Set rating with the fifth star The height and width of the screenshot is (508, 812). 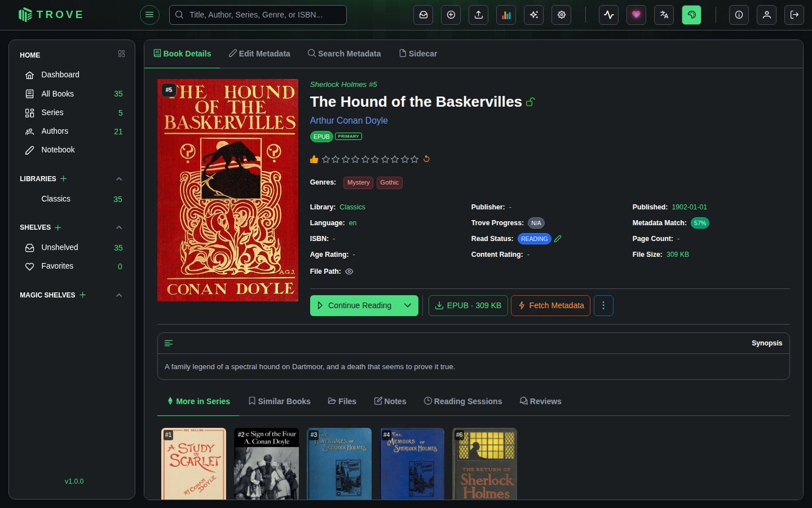(x=365, y=159)
